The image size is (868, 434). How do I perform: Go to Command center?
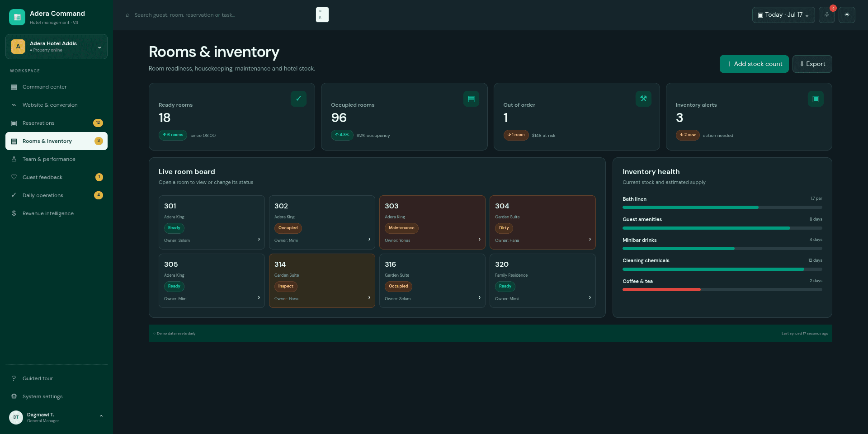pos(57,87)
